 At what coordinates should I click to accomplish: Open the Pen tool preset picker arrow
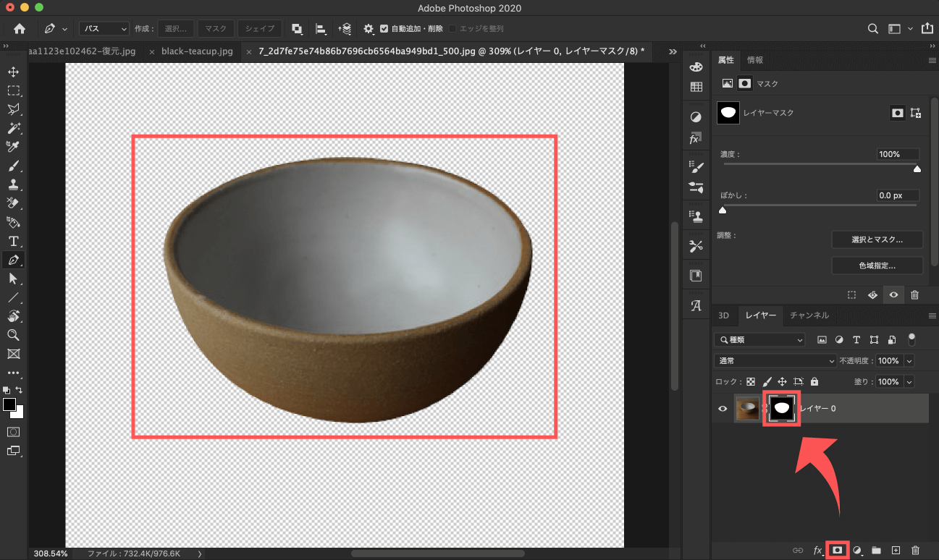65,29
